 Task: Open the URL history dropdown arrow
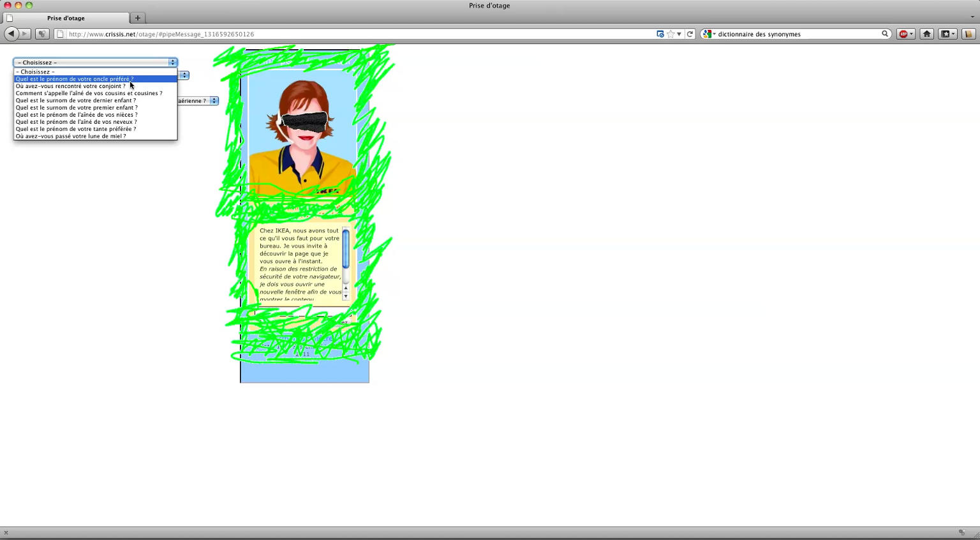pyautogui.click(x=679, y=34)
